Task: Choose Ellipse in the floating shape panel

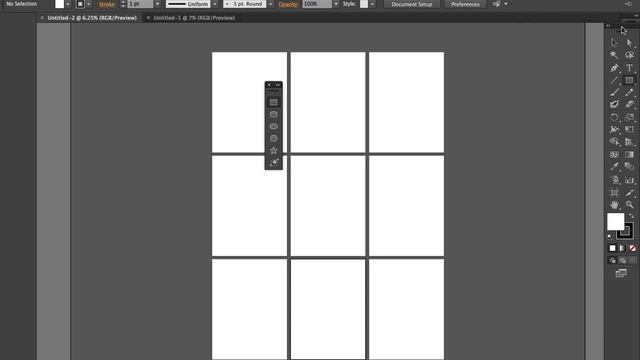Action: tap(273, 127)
